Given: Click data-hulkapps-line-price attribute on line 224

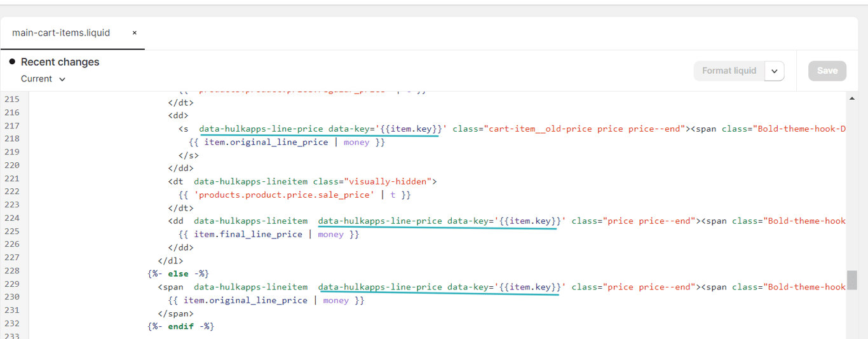Looking at the screenshot, I should coord(380,221).
